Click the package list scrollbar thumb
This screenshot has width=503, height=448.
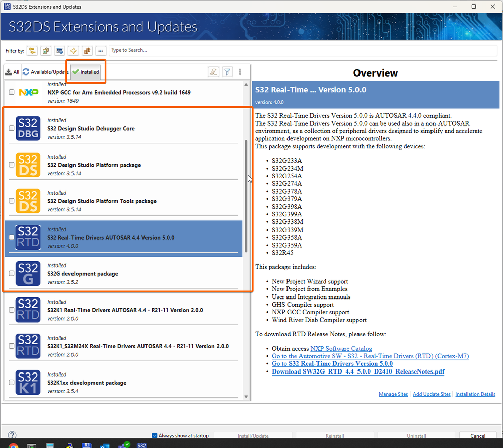246,196
